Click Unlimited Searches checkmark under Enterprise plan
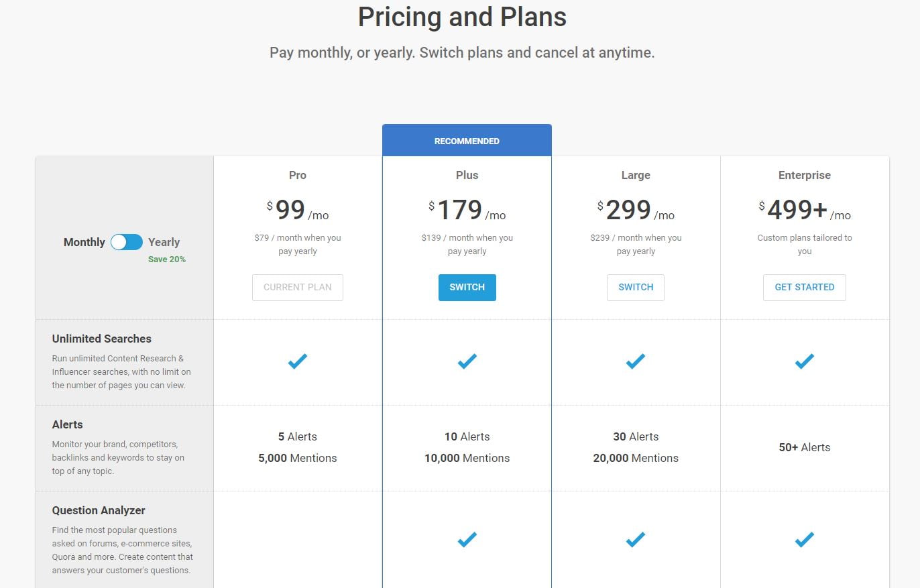Viewport: 920px width, 588px height. tap(805, 361)
